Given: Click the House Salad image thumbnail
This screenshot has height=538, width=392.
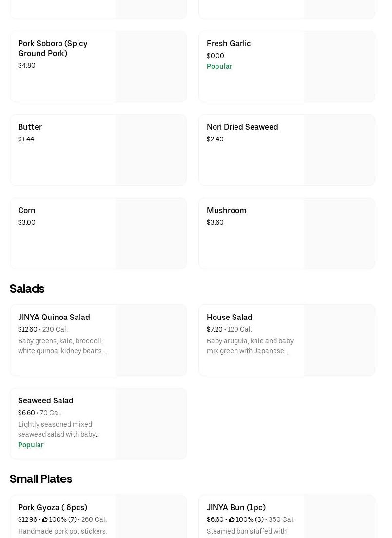Looking at the screenshot, I should coord(340,340).
